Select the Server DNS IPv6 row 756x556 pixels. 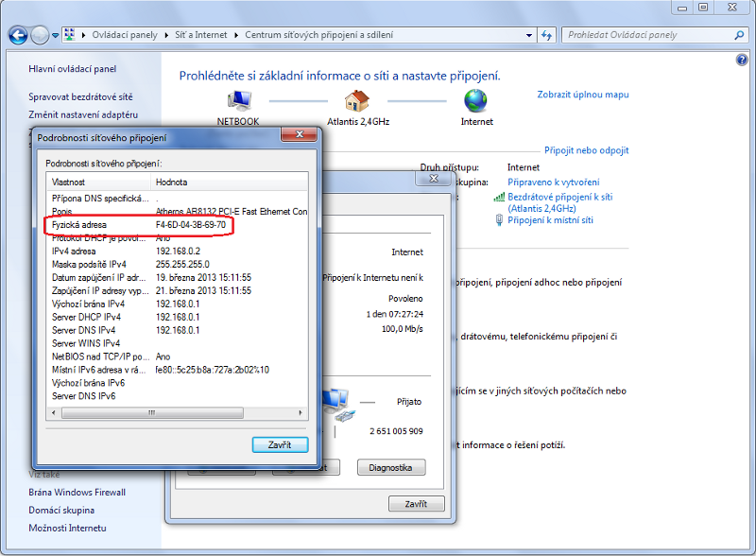[x=178, y=396]
